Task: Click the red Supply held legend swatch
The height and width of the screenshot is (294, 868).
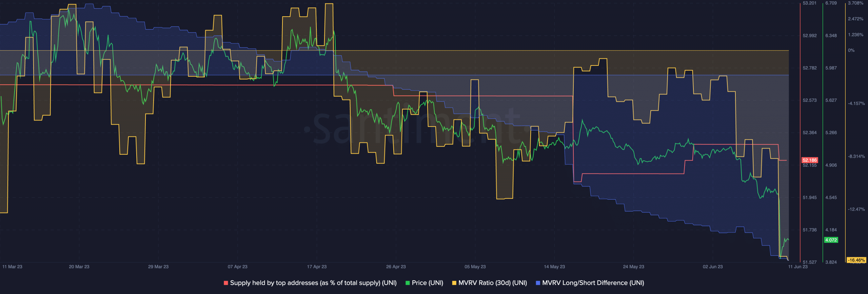Action: coord(226,283)
